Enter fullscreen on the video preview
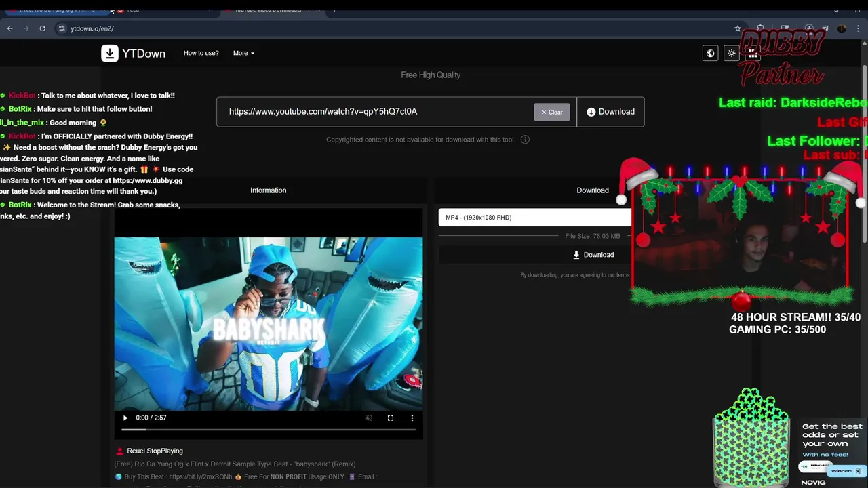868x488 pixels. click(x=391, y=418)
